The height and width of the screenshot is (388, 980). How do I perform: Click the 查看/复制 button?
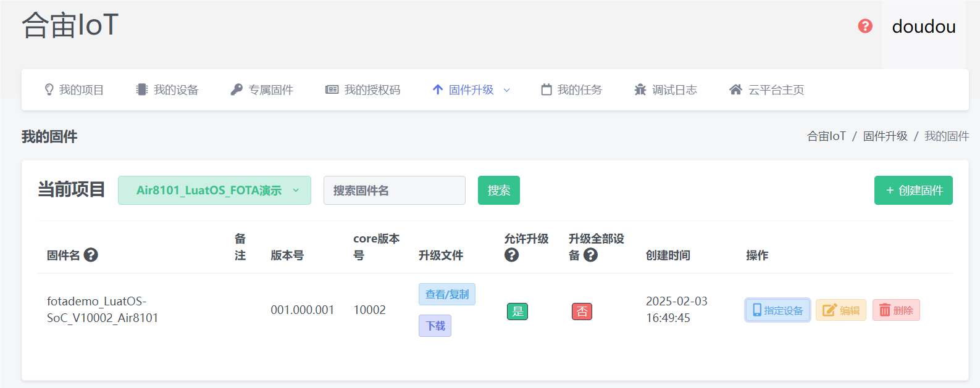(447, 294)
